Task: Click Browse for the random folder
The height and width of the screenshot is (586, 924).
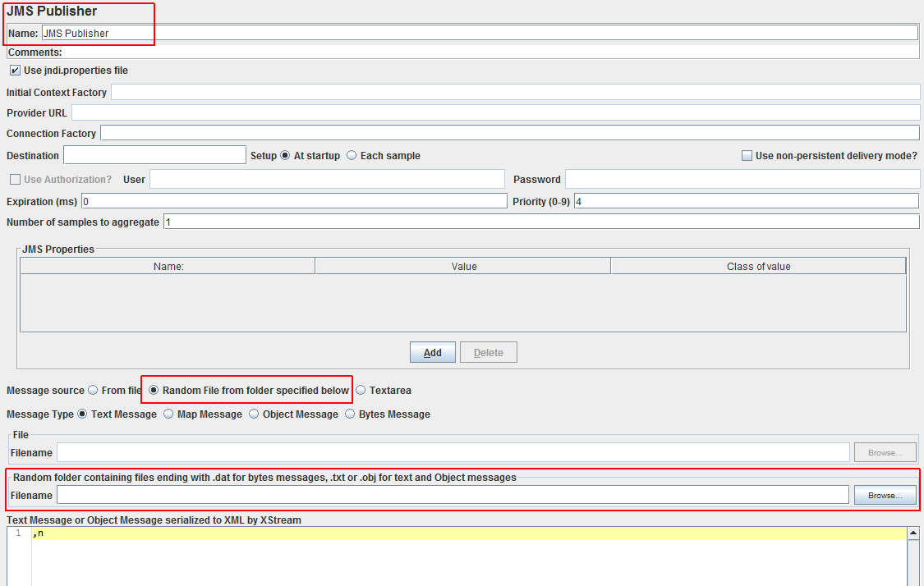Action: (x=885, y=495)
